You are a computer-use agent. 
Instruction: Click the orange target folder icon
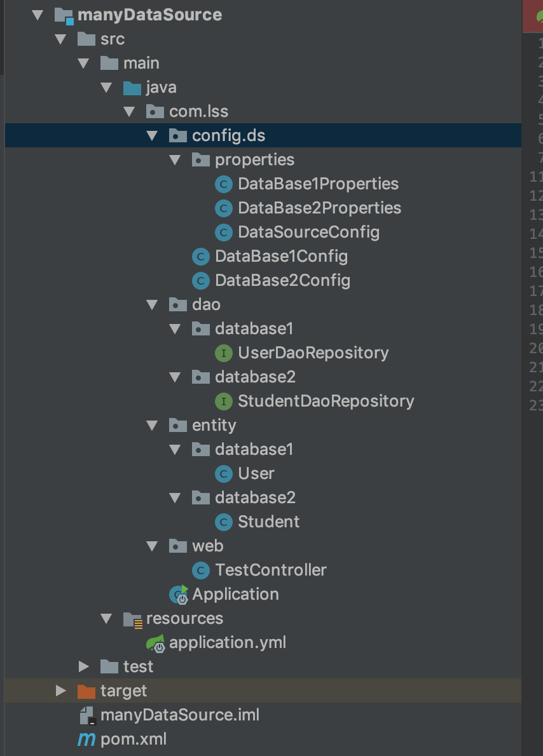coord(86,691)
